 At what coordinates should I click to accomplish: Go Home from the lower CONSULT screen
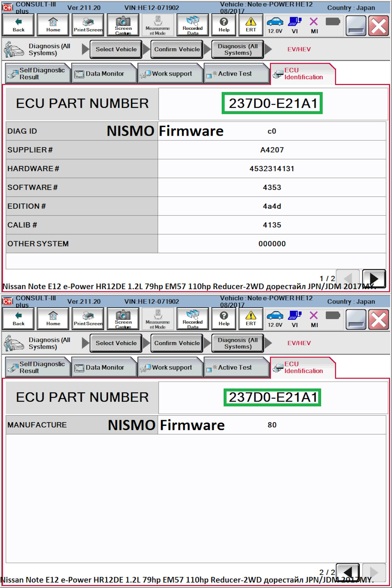tap(53, 319)
